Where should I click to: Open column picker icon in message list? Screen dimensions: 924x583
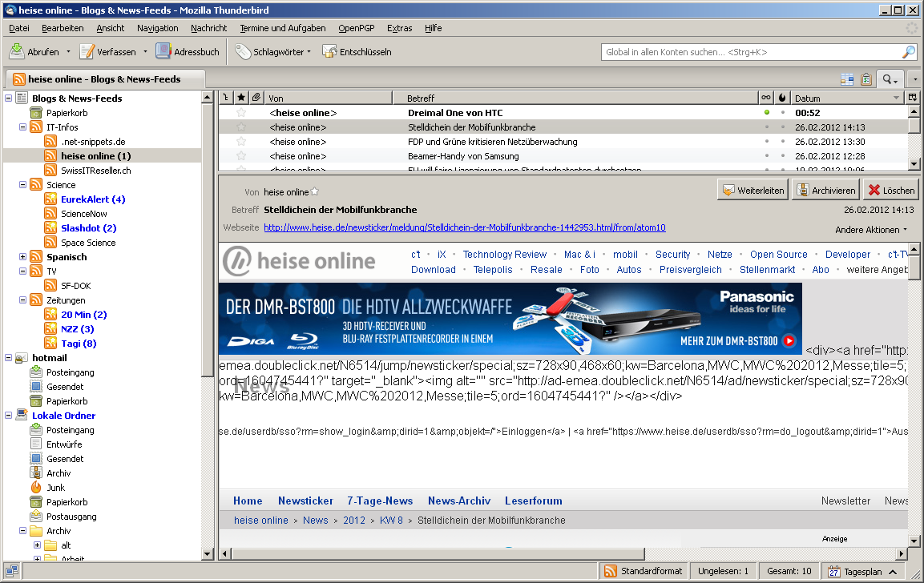[x=913, y=98]
